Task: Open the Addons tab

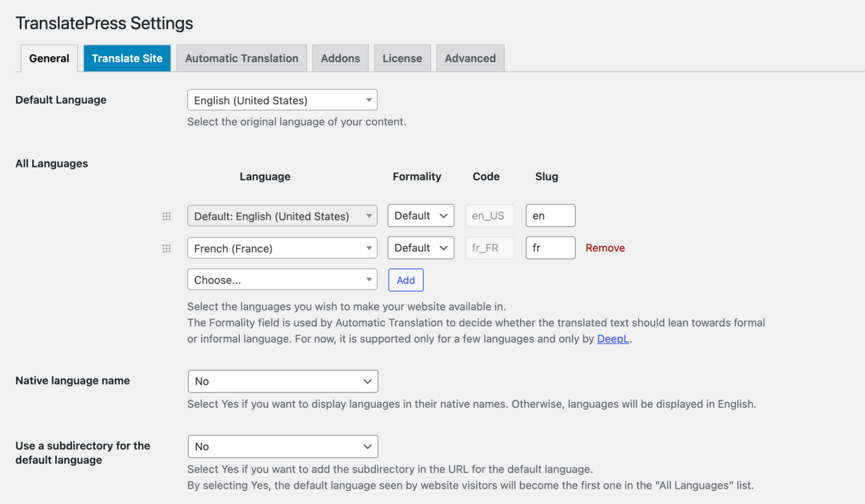Action: tap(340, 58)
